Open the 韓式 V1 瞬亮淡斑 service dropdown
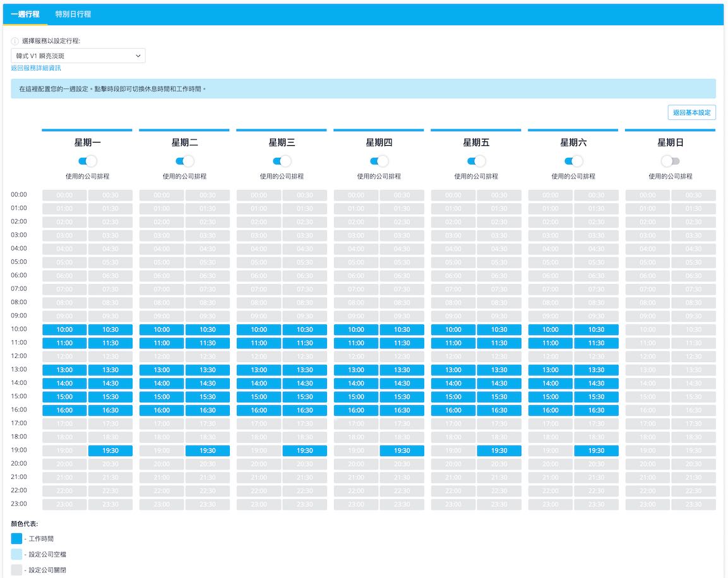728x578 pixels. (78, 56)
